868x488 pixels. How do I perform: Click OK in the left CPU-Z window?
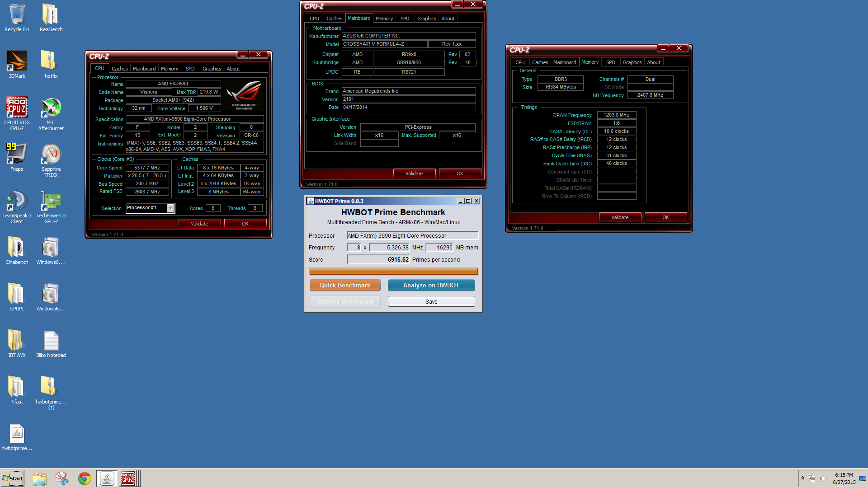[x=245, y=224]
